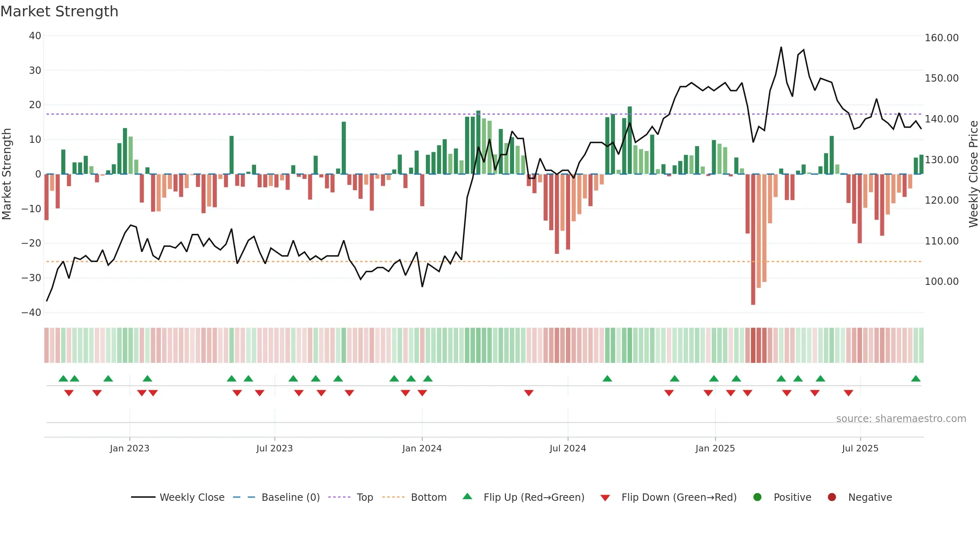This screenshot has height=551, width=980.
Task: Click the 'Top' legend label
Action: pyautogui.click(x=365, y=498)
